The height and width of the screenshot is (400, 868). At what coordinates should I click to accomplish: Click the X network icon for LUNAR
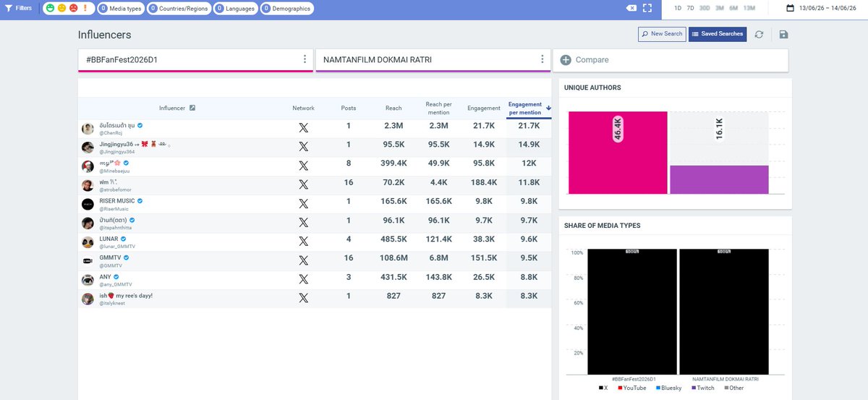[303, 242]
